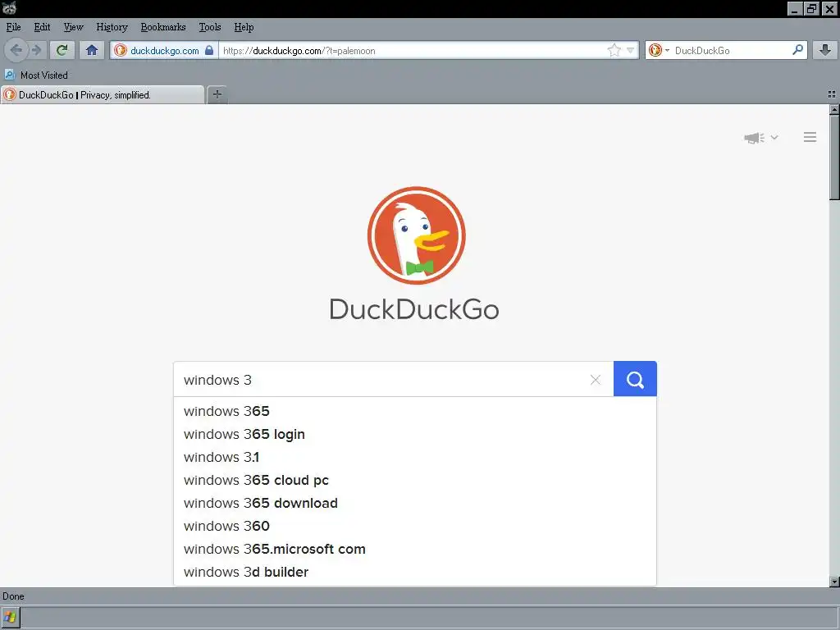Click the megaphone announcements icon
Viewport: 840px width, 630px height.
point(755,138)
